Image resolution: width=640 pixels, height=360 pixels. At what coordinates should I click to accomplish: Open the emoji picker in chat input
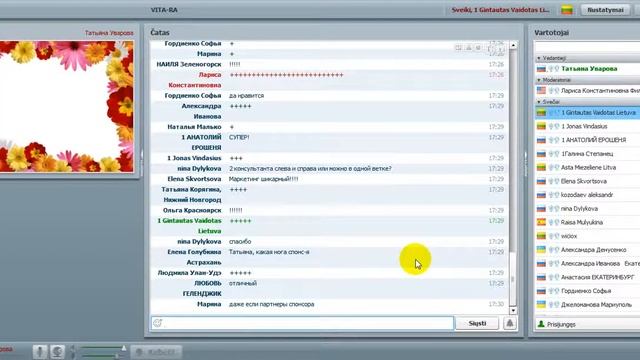158,323
